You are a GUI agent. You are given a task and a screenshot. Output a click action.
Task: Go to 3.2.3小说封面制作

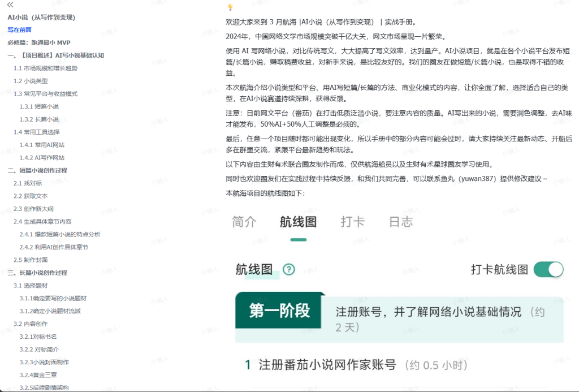tap(44, 362)
